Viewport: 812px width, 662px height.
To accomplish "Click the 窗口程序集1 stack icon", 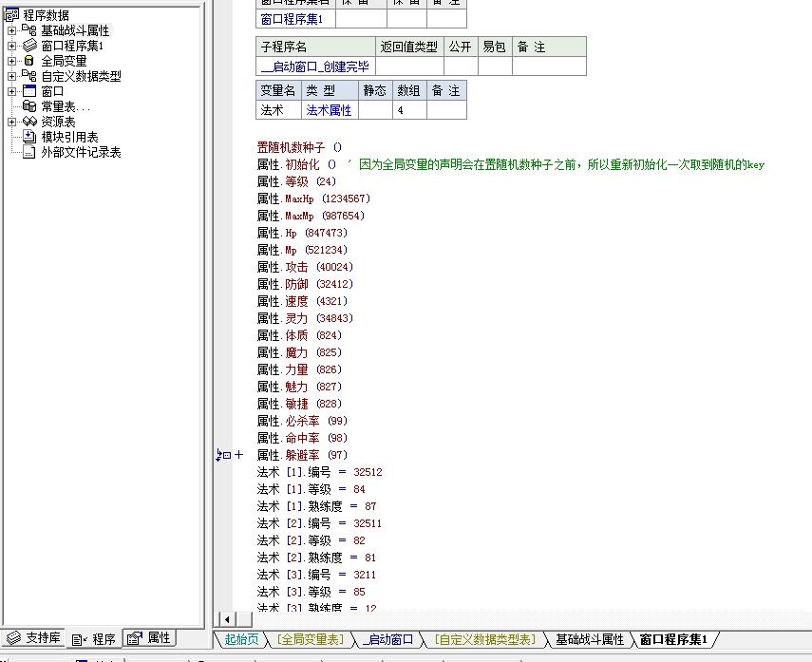I will coord(29,46).
